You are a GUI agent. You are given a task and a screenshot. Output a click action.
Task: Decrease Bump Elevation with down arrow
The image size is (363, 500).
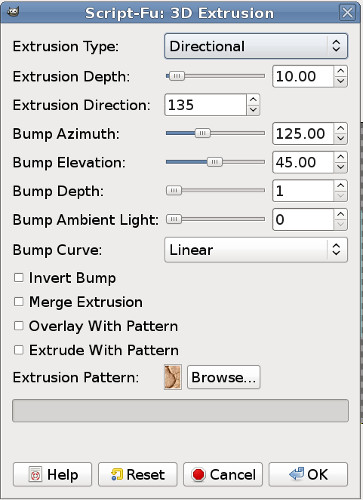click(x=340, y=167)
